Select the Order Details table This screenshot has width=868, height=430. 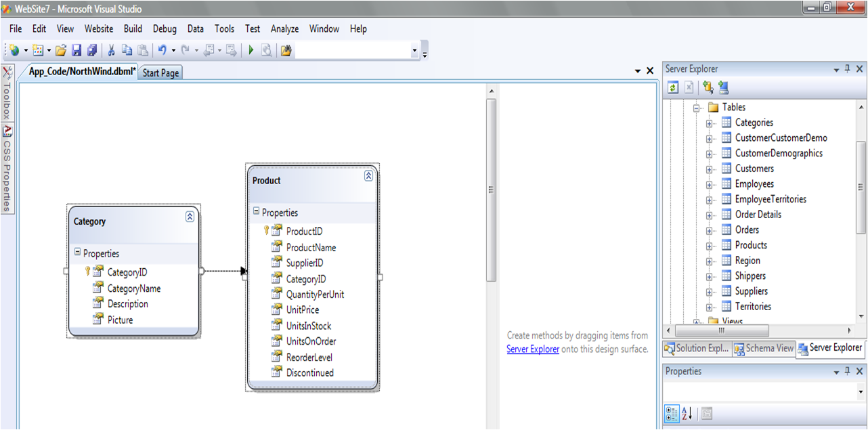click(758, 215)
